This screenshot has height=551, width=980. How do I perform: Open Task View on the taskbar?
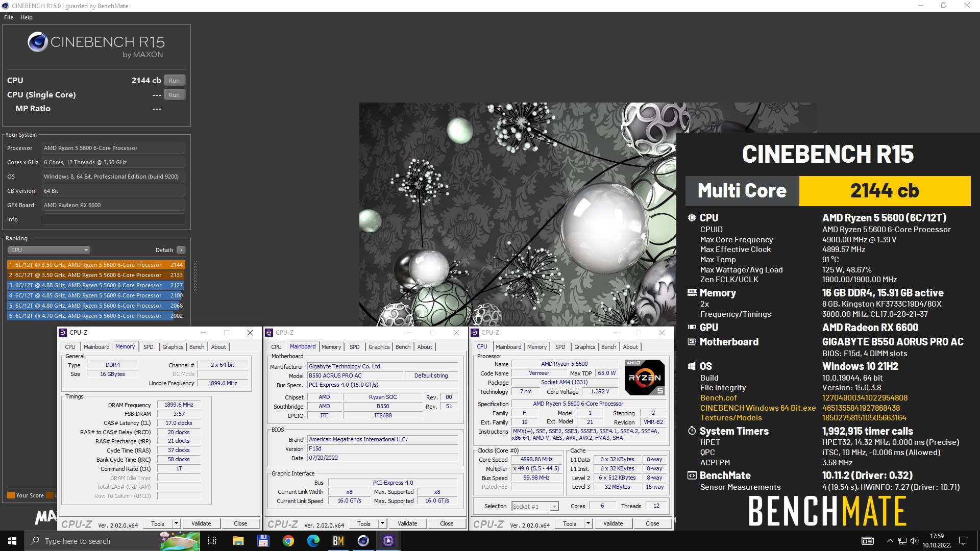tap(212, 541)
